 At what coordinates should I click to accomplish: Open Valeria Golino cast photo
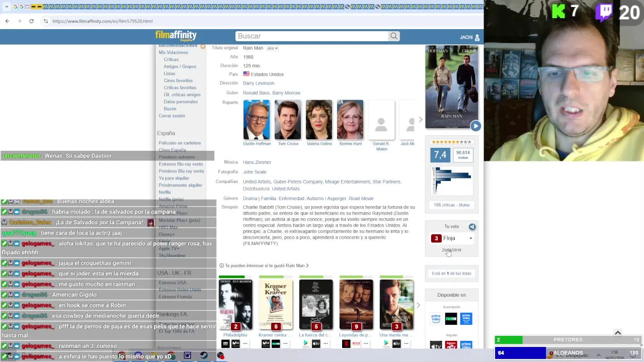coord(319,120)
